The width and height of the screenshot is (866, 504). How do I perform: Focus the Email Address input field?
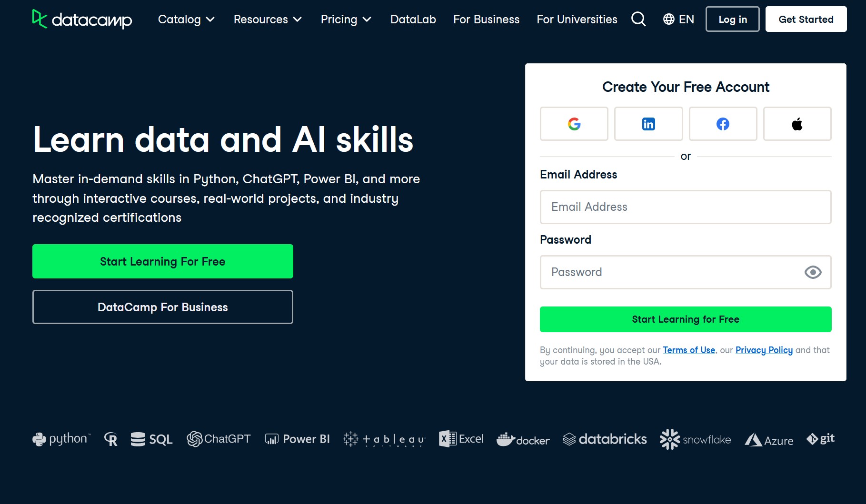[x=686, y=207]
